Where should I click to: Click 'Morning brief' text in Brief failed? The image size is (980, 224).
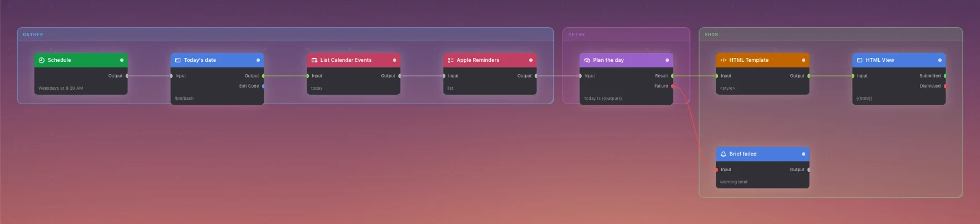coord(733,182)
